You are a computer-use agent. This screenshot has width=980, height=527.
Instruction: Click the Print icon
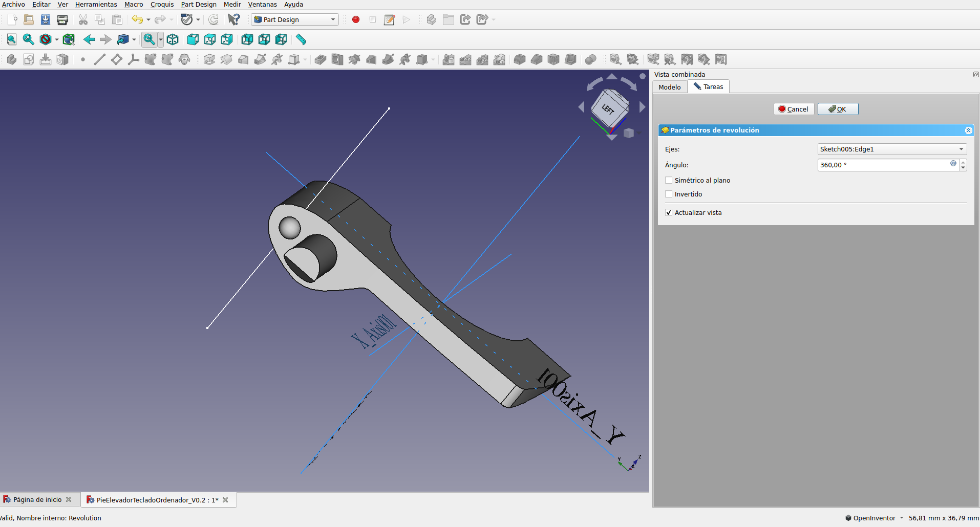[62, 19]
